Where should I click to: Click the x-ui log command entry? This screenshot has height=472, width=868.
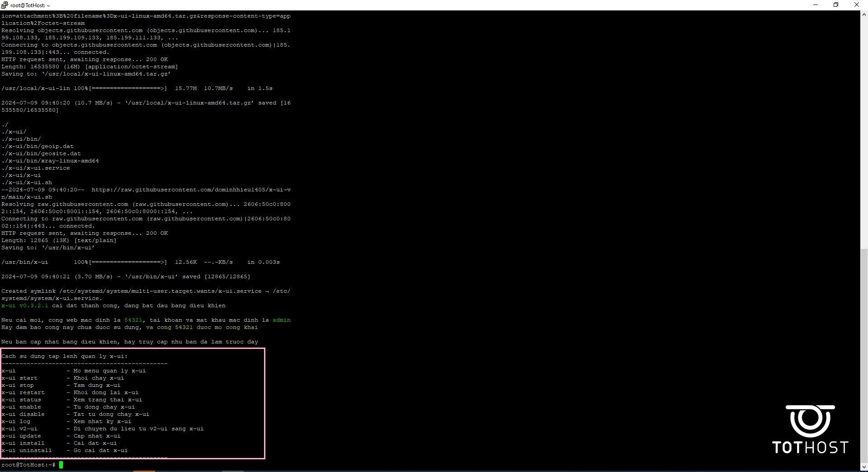tap(16, 421)
